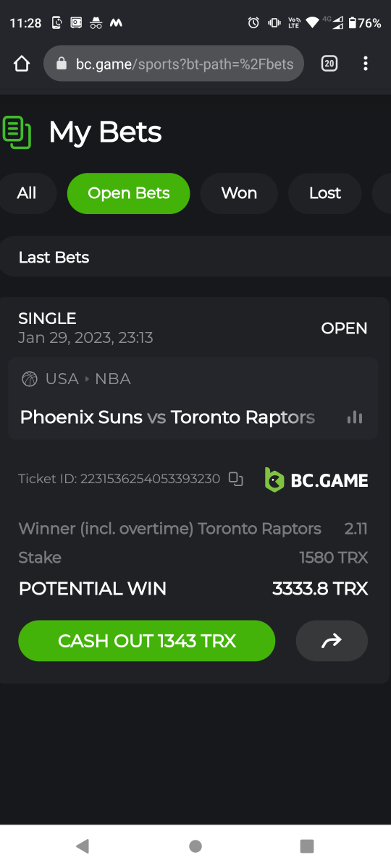The height and width of the screenshot is (868, 391).
Task: Tap the green My Bets list icon
Action: click(17, 132)
